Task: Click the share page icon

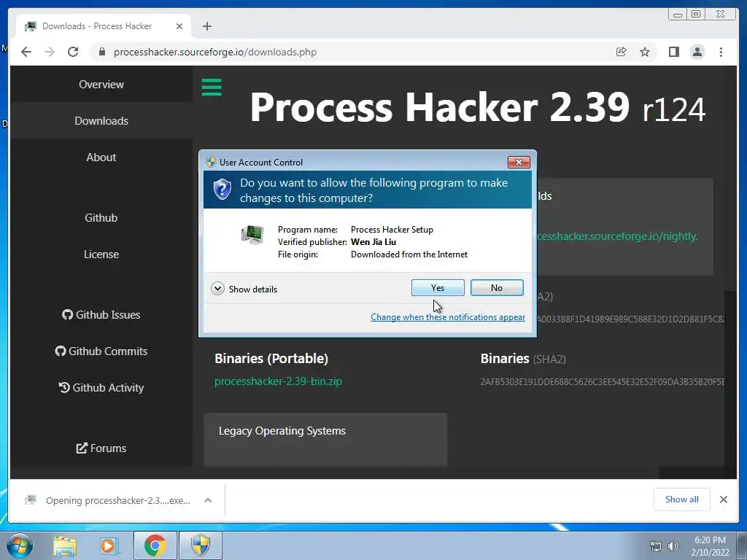Action: [622, 52]
